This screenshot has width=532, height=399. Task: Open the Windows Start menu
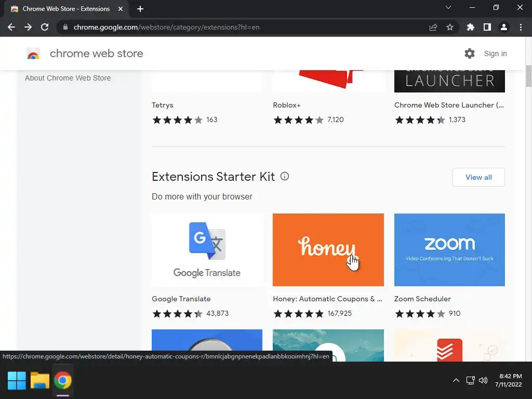coord(17,380)
